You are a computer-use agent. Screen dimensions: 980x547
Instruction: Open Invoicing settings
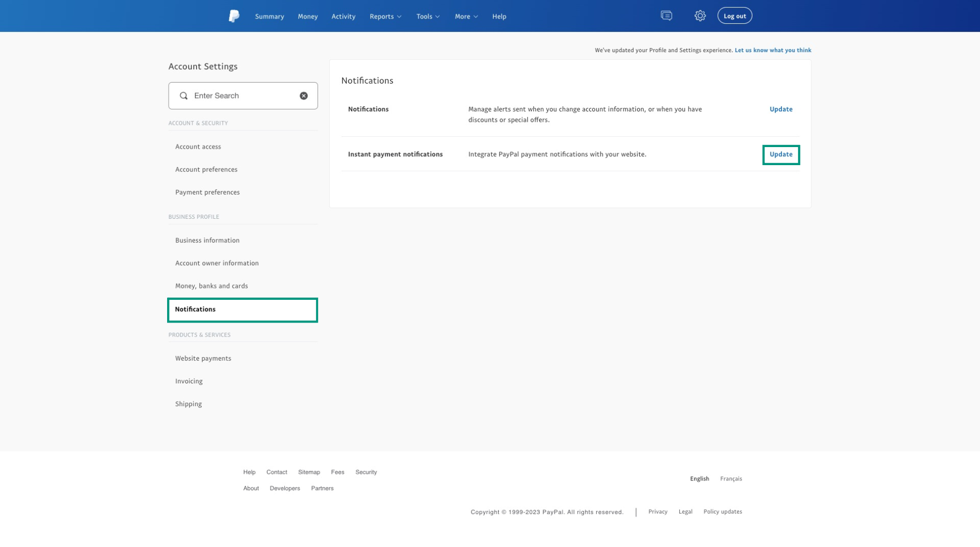pyautogui.click(x=189, y=381)
